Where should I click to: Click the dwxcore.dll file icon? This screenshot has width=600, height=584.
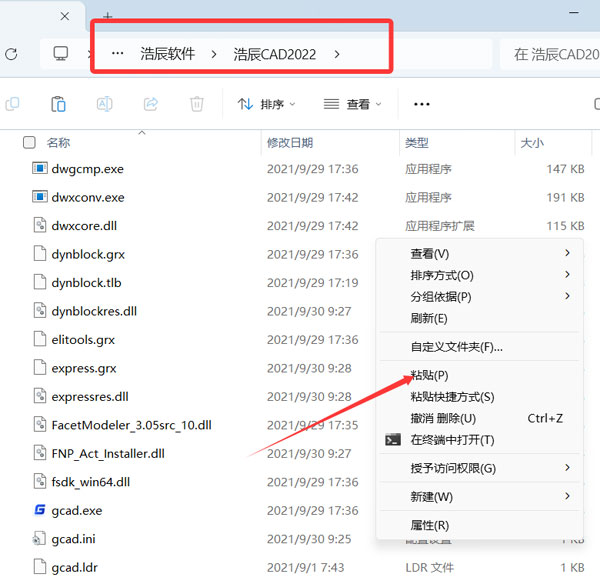click(40, 225)
